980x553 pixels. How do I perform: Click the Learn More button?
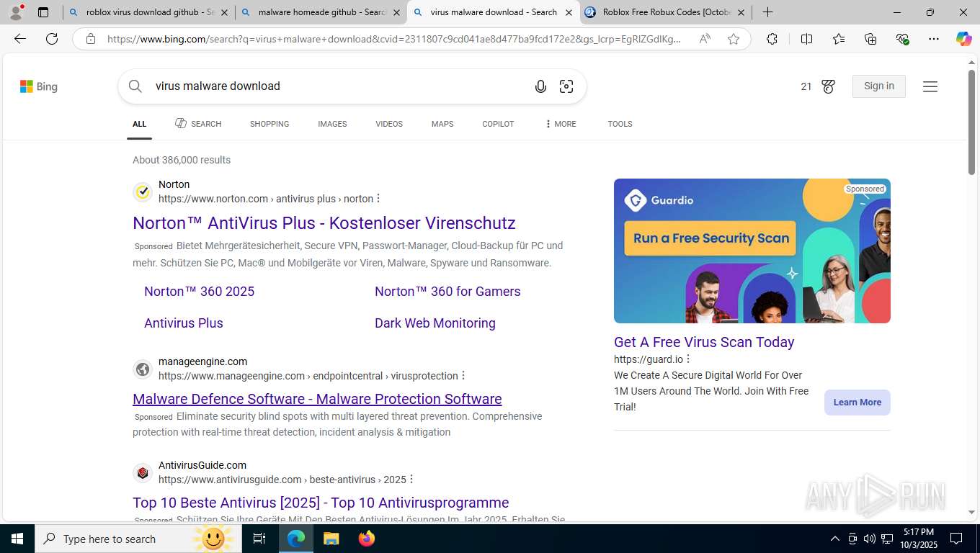pyautogui.click(x=857, y=403)
